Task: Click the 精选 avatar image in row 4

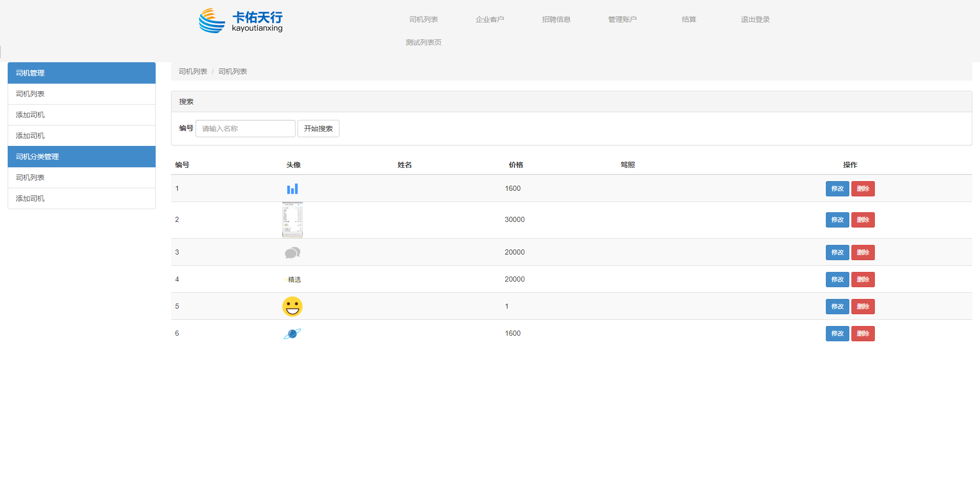Action: pyautogui.click(x=292, y=280)
